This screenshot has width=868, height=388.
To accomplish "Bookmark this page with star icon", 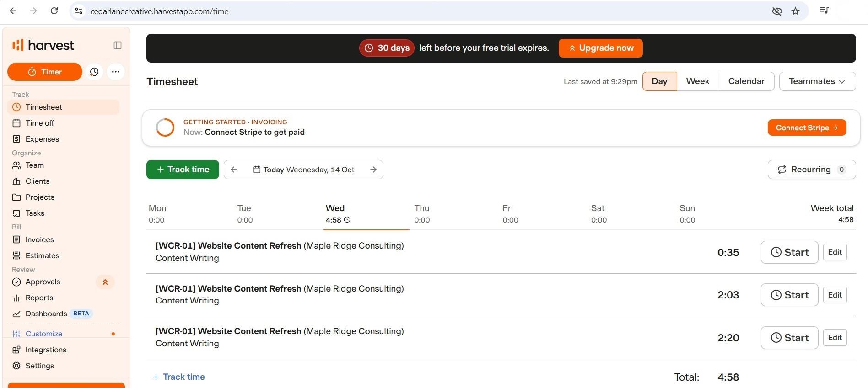I will [x=796, y=11].
